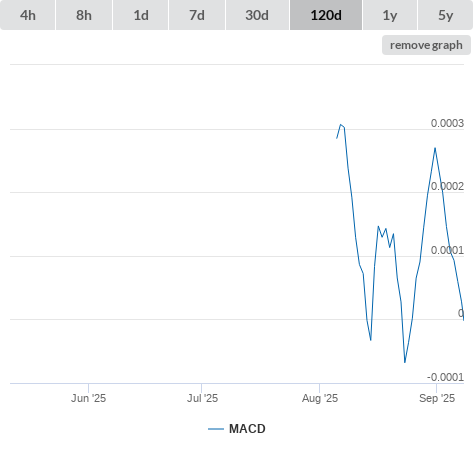This screenshot has height=455, width=474.
Task: Switch to the 8h time range
Action: 84,15
